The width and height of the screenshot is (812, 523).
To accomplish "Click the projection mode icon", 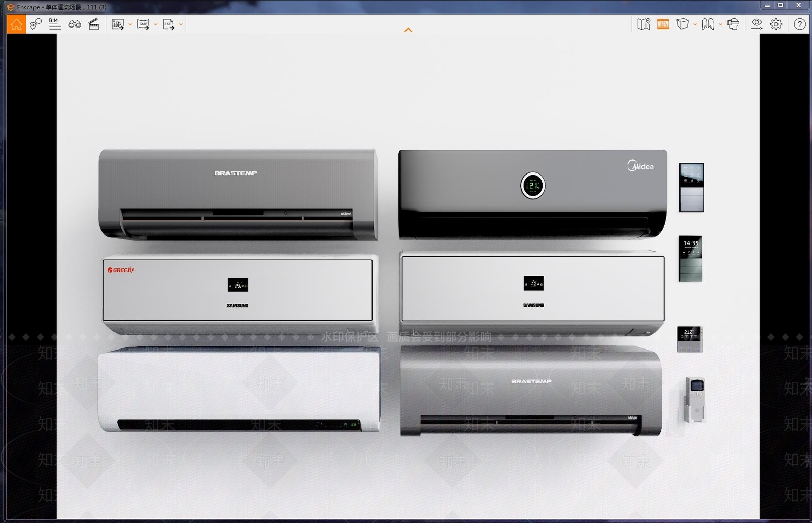I will tap(707, 24).
